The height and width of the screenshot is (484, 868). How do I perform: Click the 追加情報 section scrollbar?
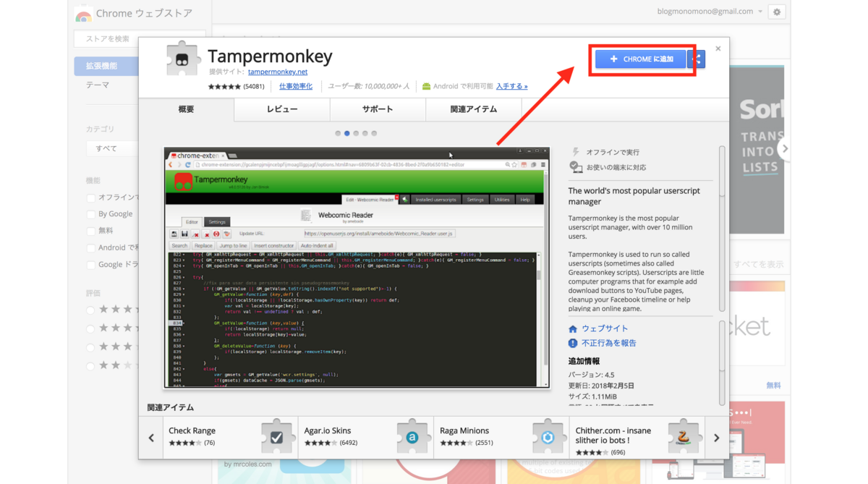point(721,363)
